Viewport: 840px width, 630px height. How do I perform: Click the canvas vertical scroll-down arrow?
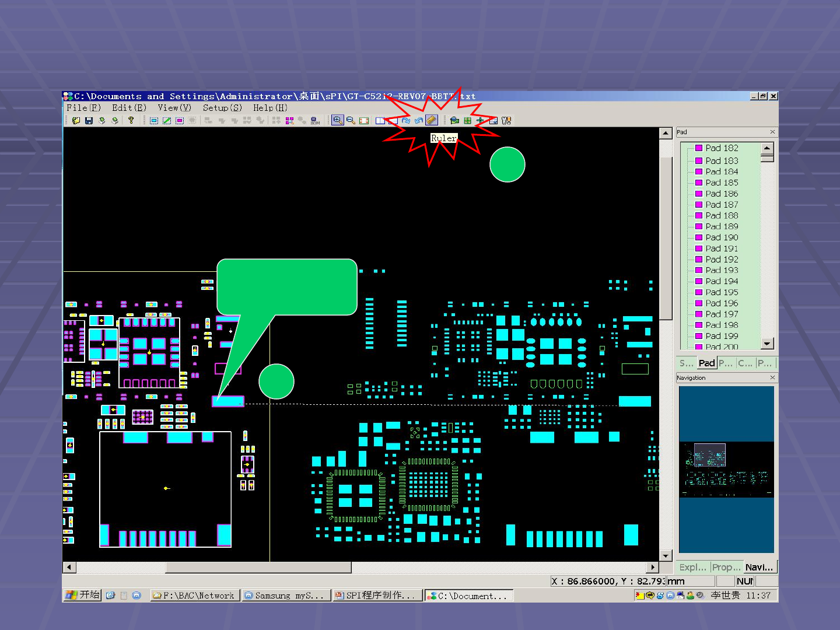click(666, 556)
